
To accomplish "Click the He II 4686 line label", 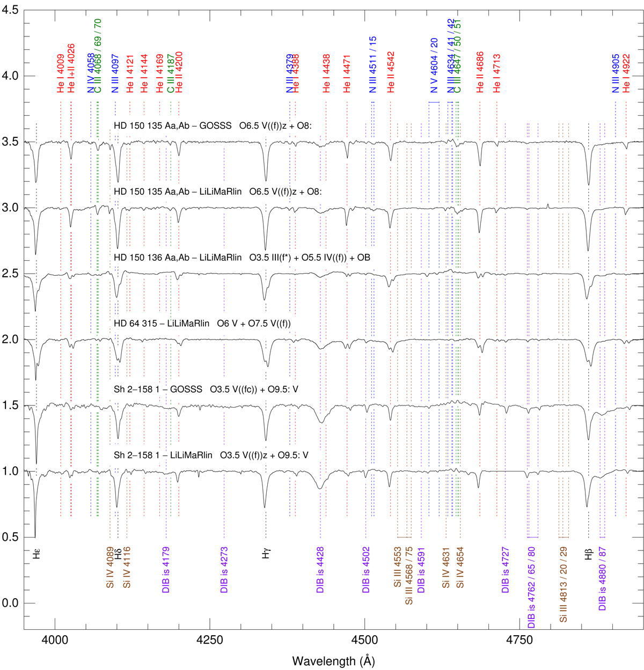I will [x=480, y=72].
